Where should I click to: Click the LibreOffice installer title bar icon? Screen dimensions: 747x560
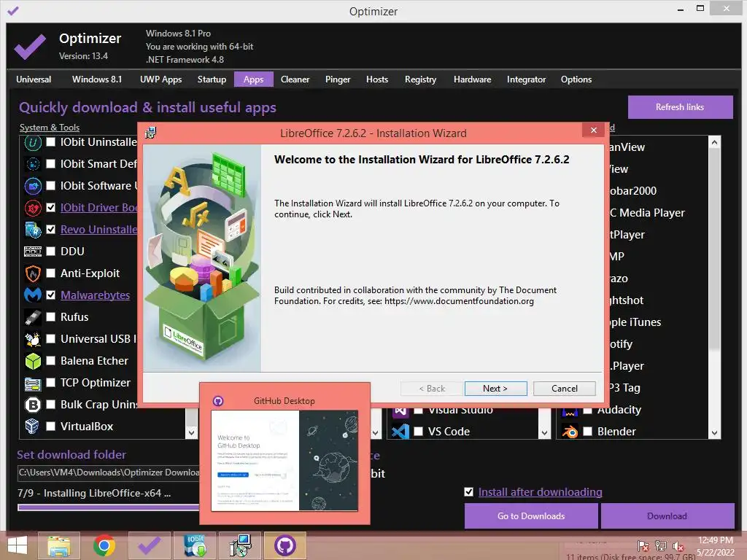(150, 133)
